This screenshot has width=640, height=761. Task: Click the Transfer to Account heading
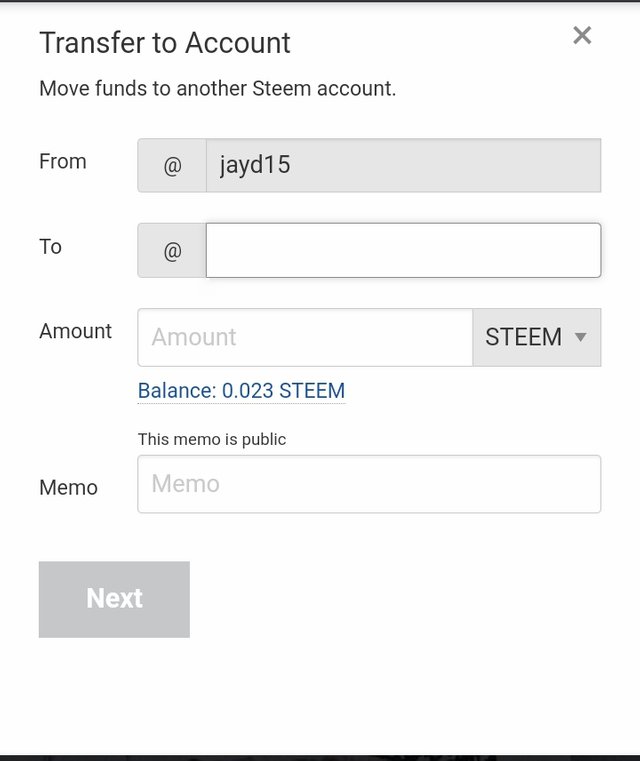click(x=165, y=43)
